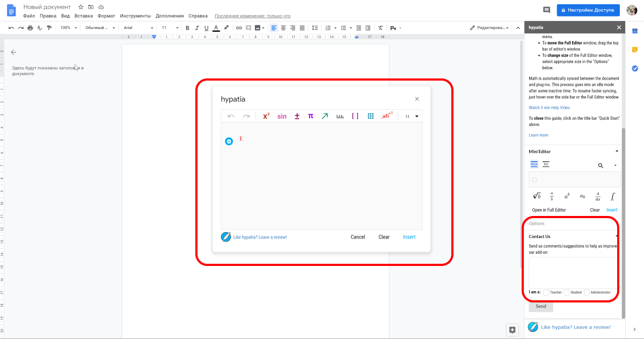The width and height of the screenshot is (644, 339).
Task: Click Clear in hypatia dialog
Action: click(x=384, y=237)
